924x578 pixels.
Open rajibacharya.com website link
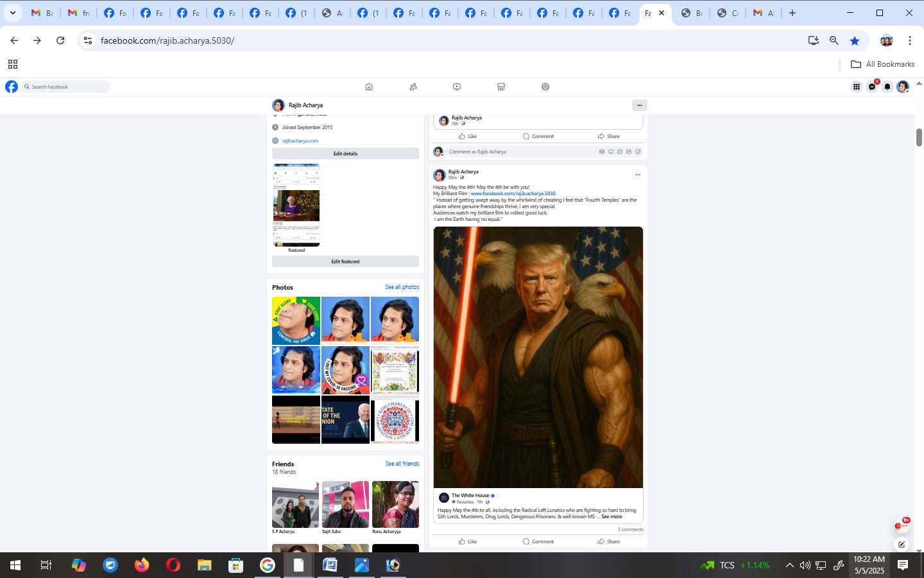click(x=300, y=141)
